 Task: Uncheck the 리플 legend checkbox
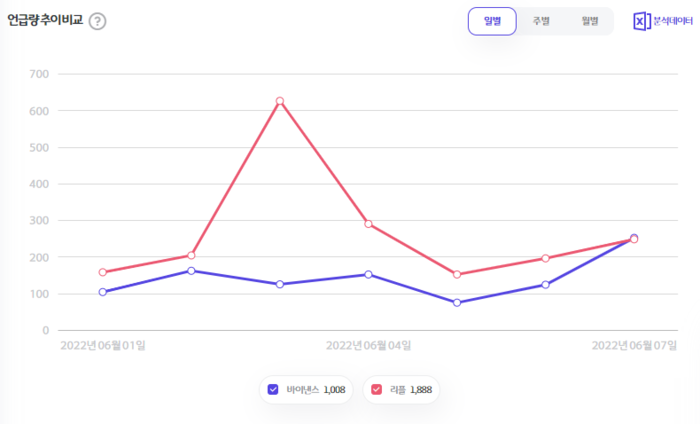[376, 389]
